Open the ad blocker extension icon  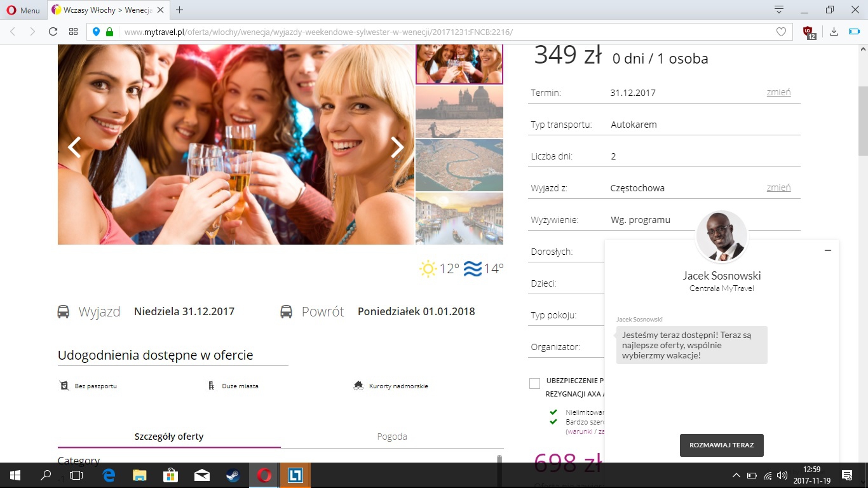[810, 32]
